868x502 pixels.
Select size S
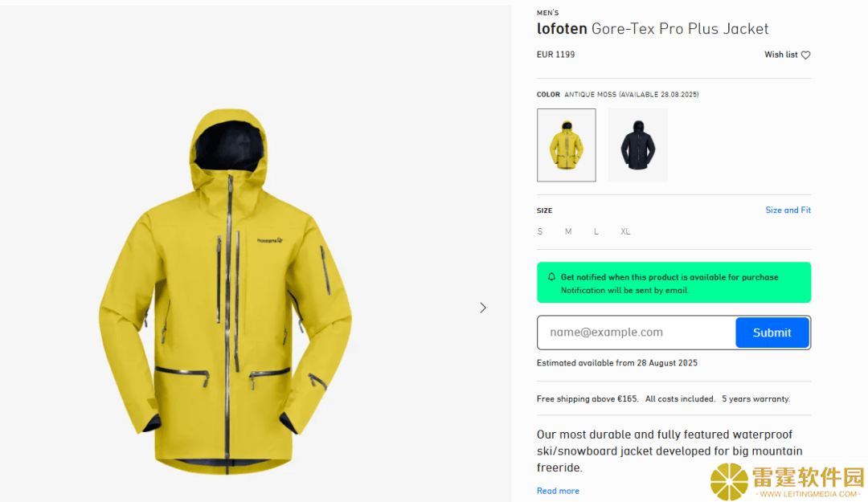(540, 231)
